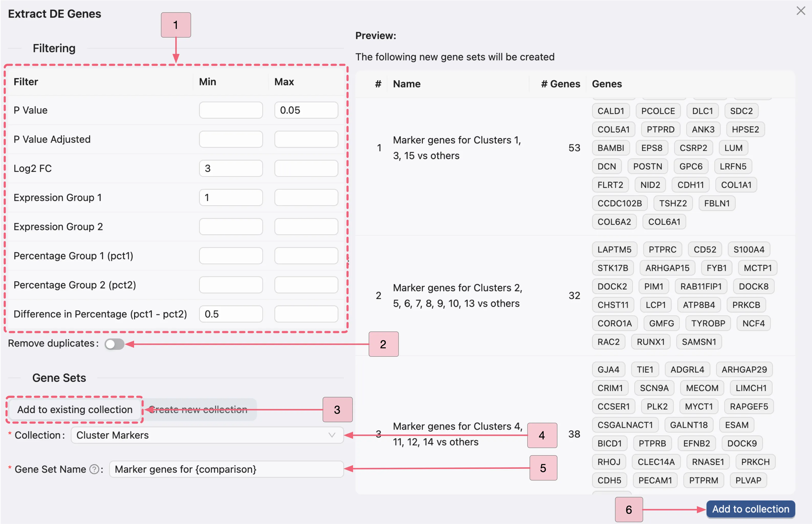This screenshot has width=812, height=524.
Task: Click the Expression Group 1 Min field
Action: point(231,197)
